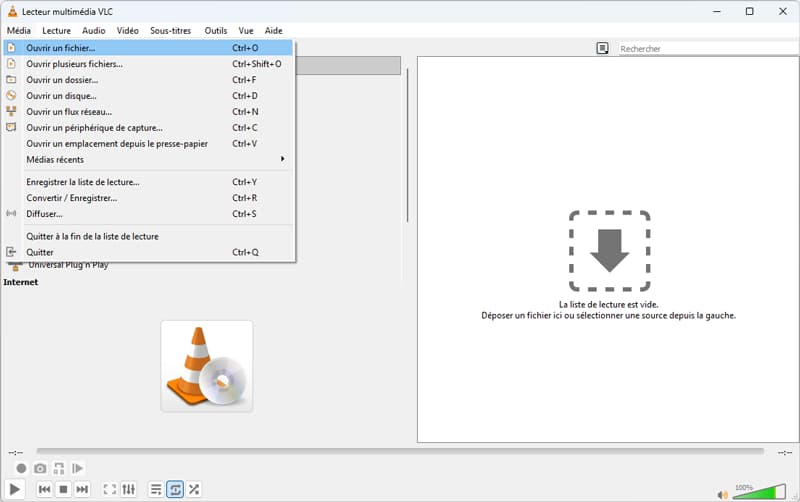The height and width of the screenshot is (502, 800).
Task: Click the Internet section header
Action: (20, 282)
